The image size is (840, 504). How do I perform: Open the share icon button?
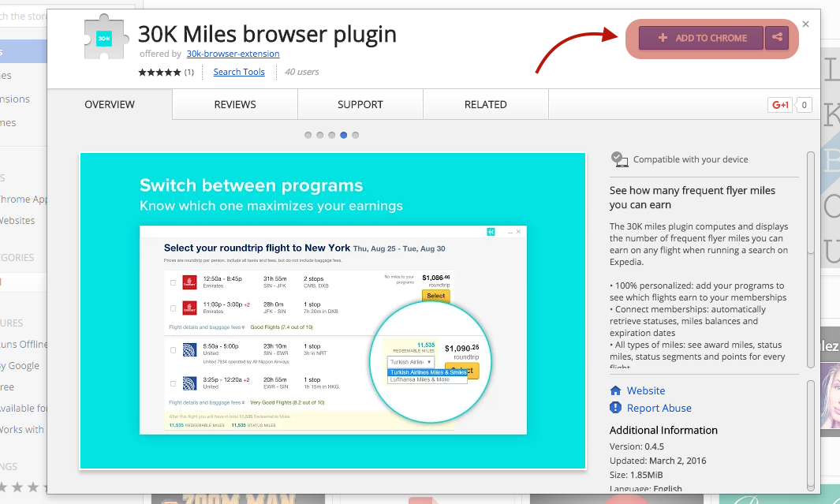777,38
